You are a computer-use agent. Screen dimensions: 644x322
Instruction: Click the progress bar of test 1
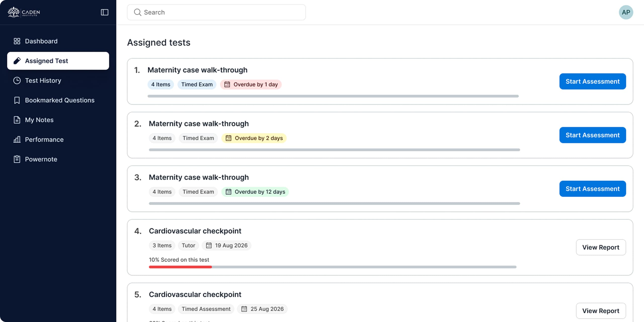pos(333,96)
